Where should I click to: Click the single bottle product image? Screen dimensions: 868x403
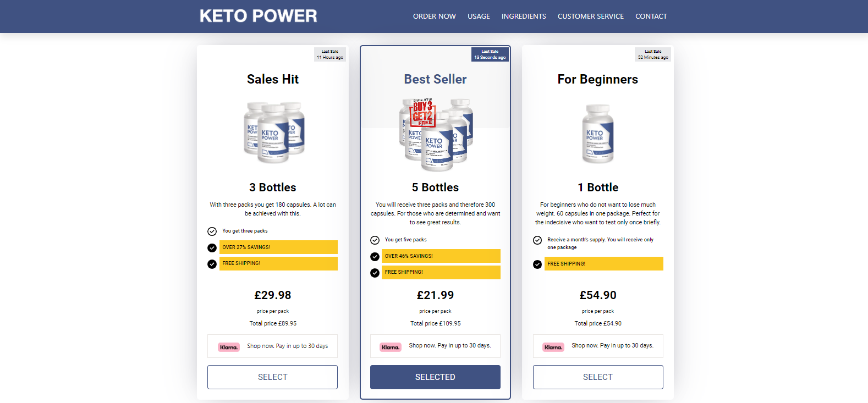click(598, 134)
